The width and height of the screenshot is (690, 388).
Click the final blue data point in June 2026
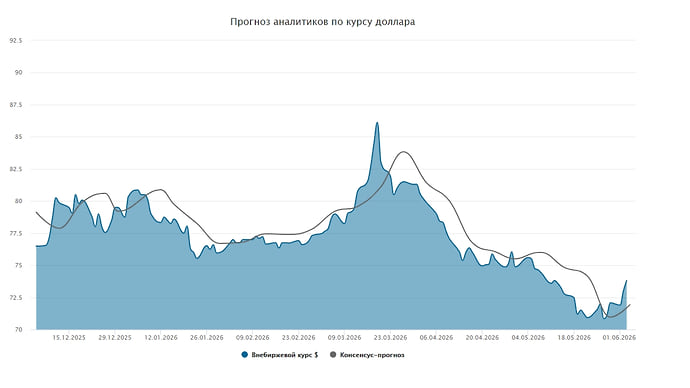click(x=626, y=281)
